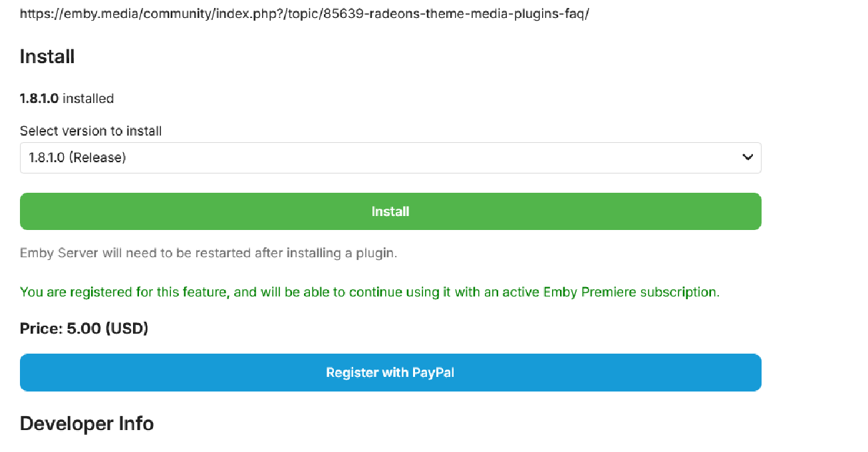
Task: Click the 'Emby Server will need to be restarted' notice
Action: 208,253
